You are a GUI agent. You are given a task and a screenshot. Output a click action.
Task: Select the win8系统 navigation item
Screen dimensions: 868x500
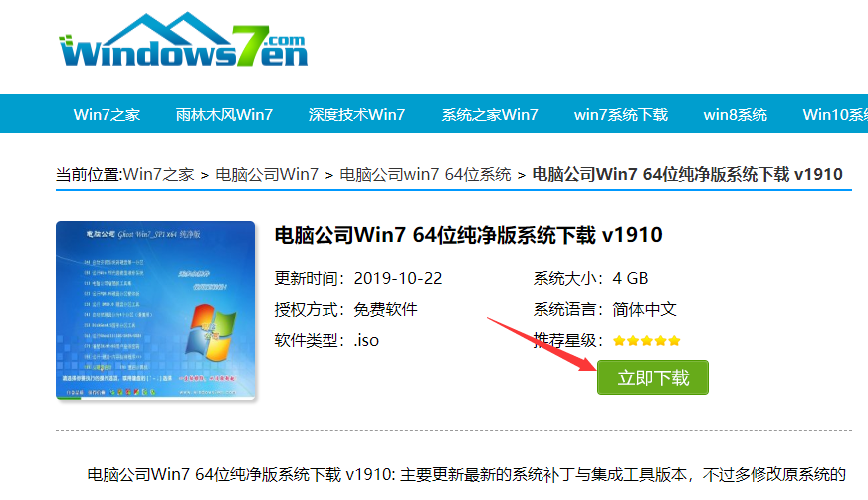pyautogui.click(x=736, y=115)
